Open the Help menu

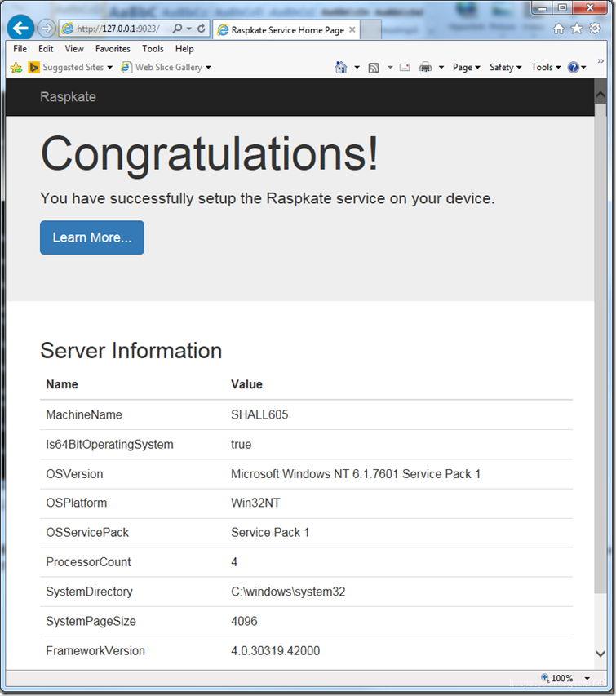click(184, 49)
